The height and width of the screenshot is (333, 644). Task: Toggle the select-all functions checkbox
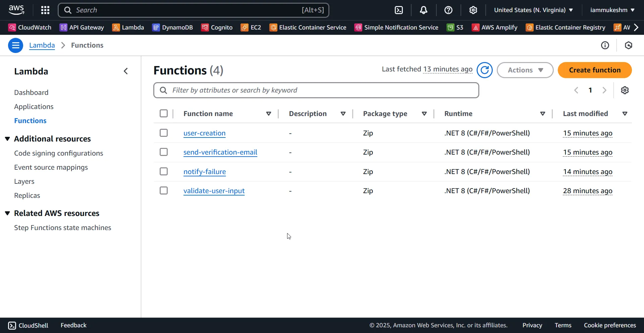tap(164, 114)
